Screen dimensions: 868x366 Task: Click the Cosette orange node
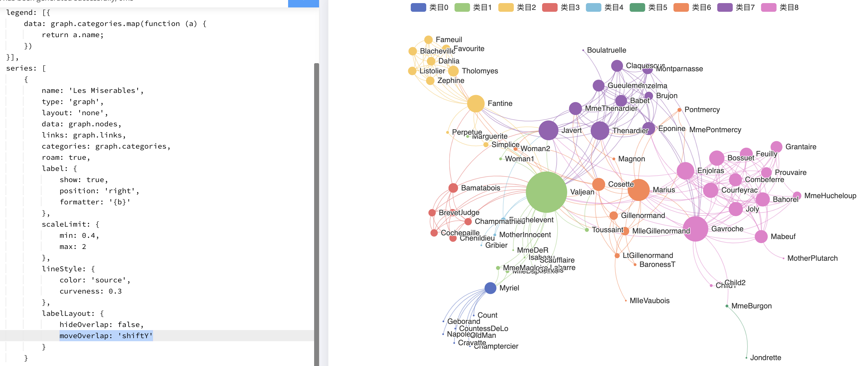point(598,184)
